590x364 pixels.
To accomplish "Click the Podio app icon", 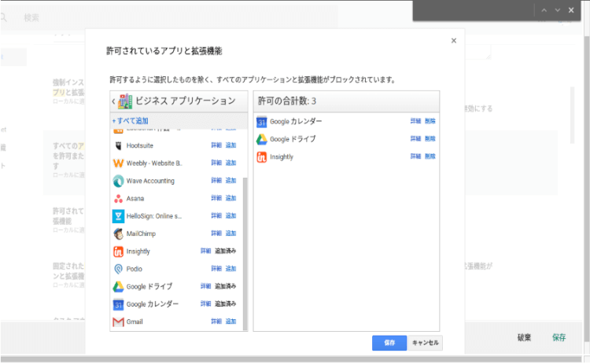I will (x=118, y=269).
